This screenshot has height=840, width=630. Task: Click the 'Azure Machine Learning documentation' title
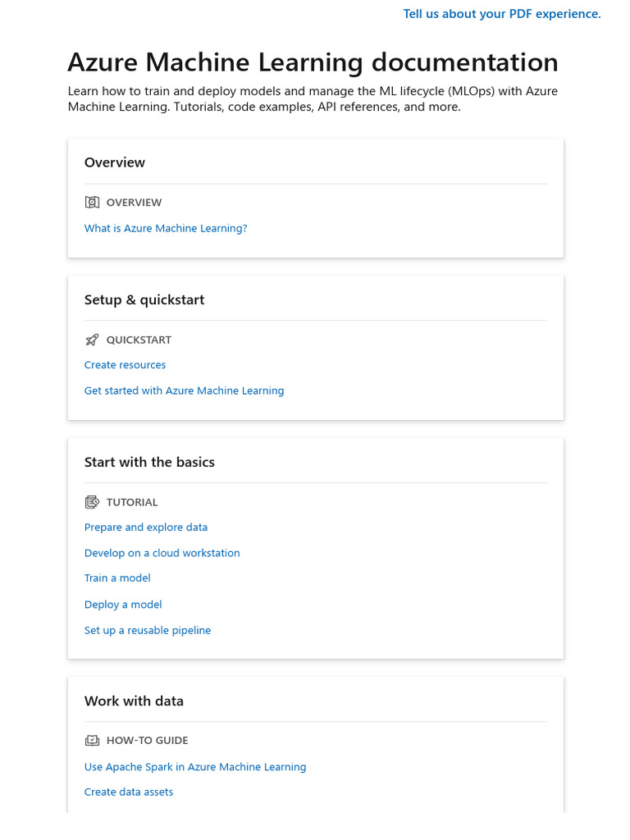click(313, 62)
